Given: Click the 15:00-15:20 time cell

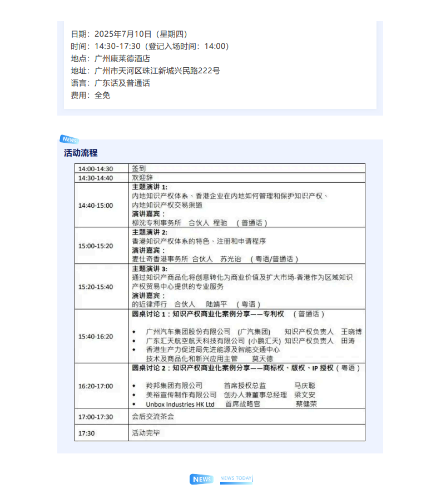Looking at the screenshot, I should [x=102, y=246].
